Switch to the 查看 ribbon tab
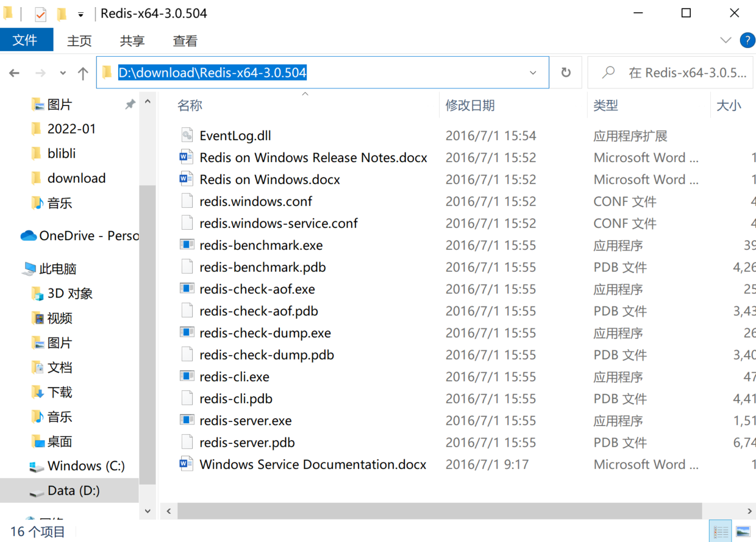 pos(185,41)
